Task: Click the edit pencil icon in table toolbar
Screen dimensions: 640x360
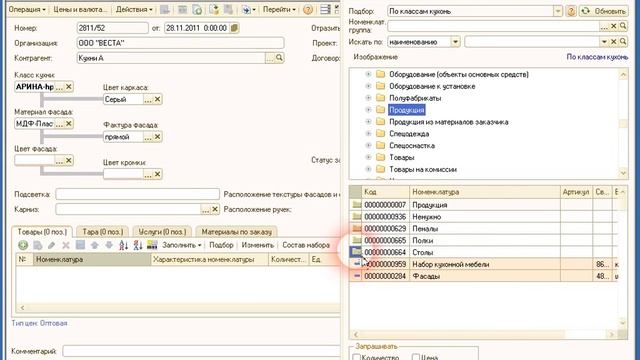Action: 51,245
